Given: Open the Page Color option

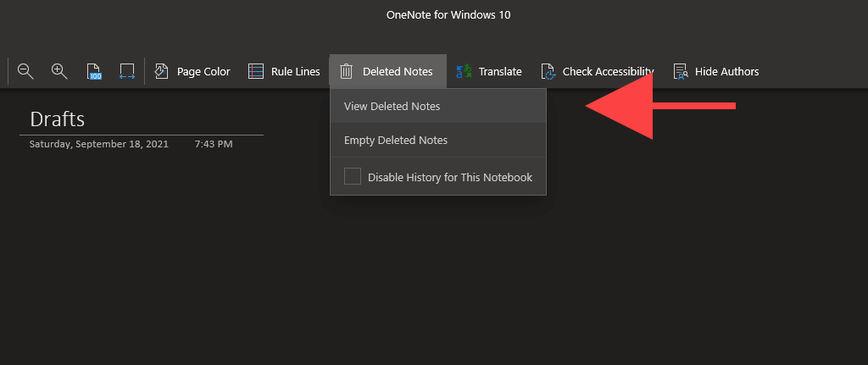Looking at the screenshot, I should pyautogui.click(x=192, y=72).
